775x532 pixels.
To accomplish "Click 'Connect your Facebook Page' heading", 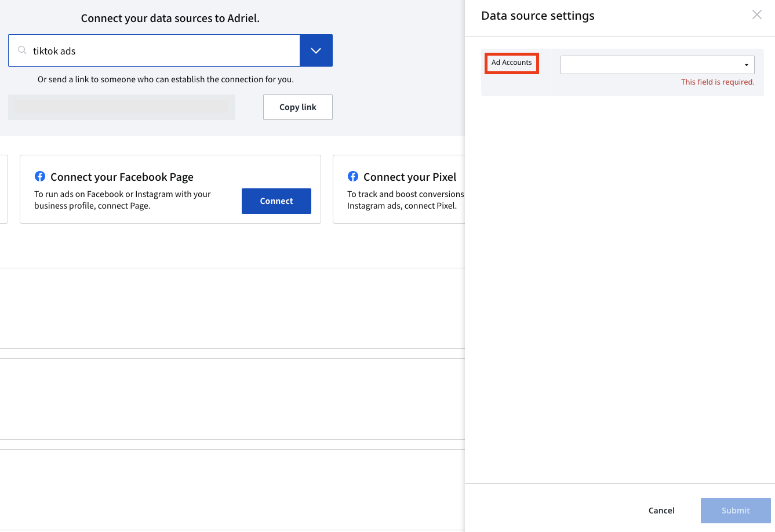I will 122,177.
